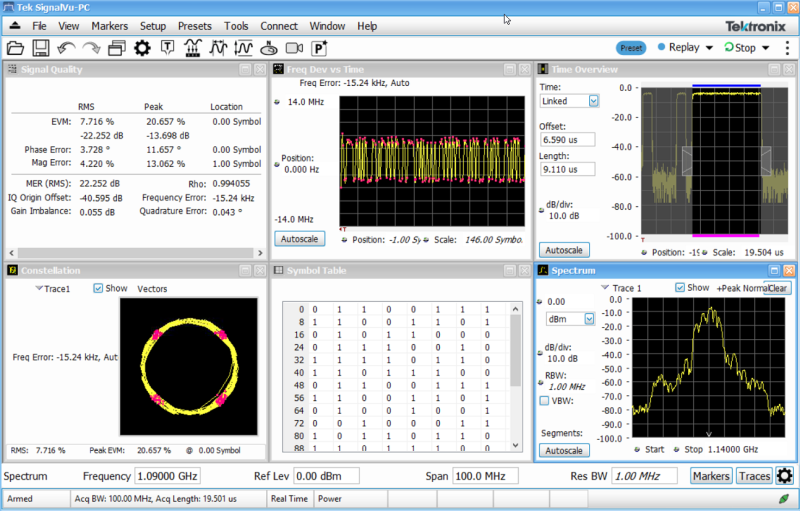Open the Connect menu

point(279,26)
